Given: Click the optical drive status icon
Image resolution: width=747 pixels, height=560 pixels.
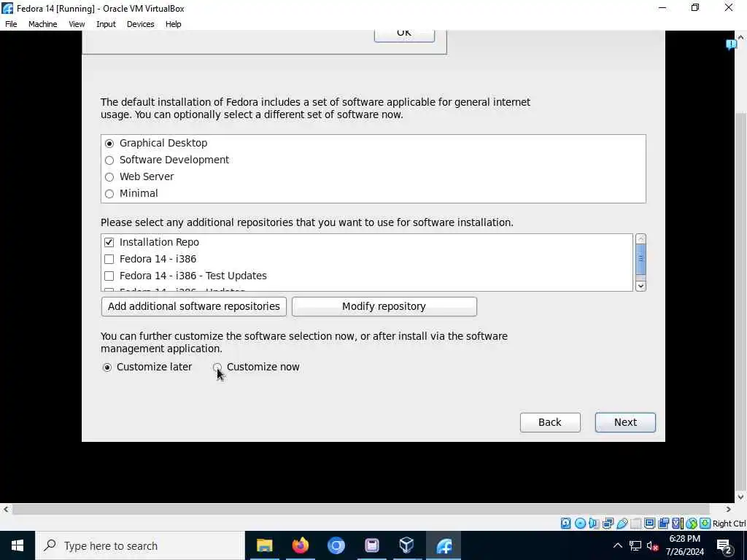Looking at the screenshot, I should click(x=580, y=524).
